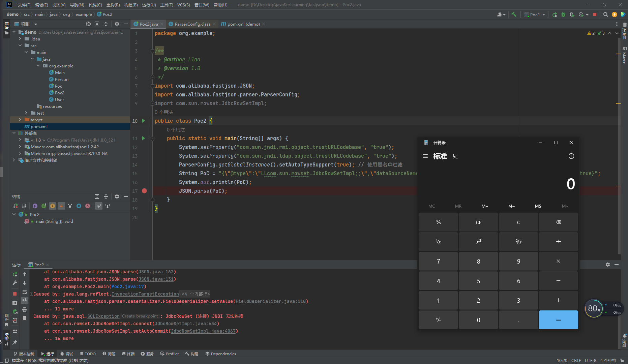The width and height of the screenshot is (628, 364).
Task: Toggle alphabetical sort in Structure panel
Action: point(24,206)
